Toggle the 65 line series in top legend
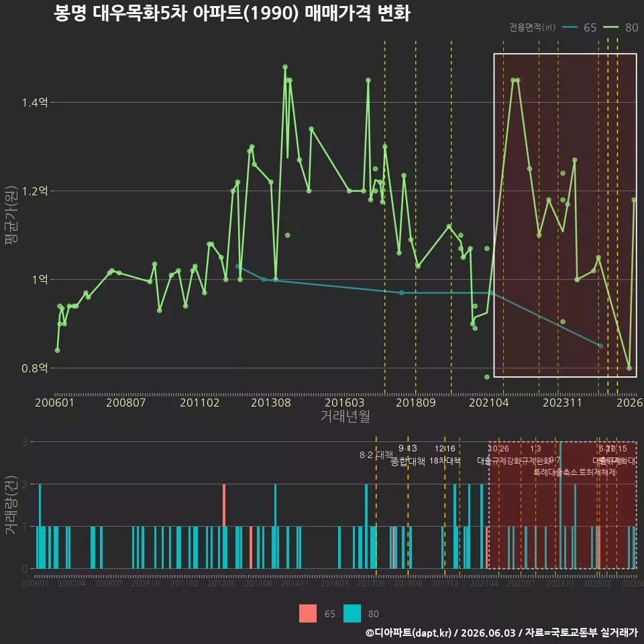The width and height of the screenshot is (644, 644). pos(579,28)
